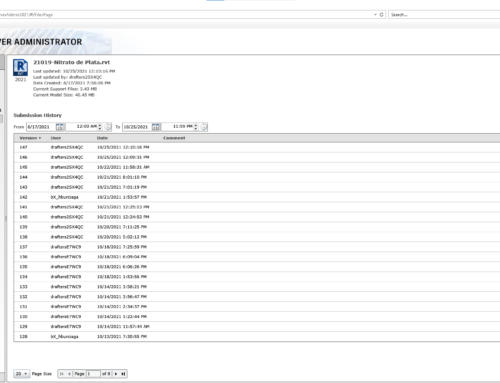Go to the next page of history
This screenshot has height=383, width=500.
116,374
